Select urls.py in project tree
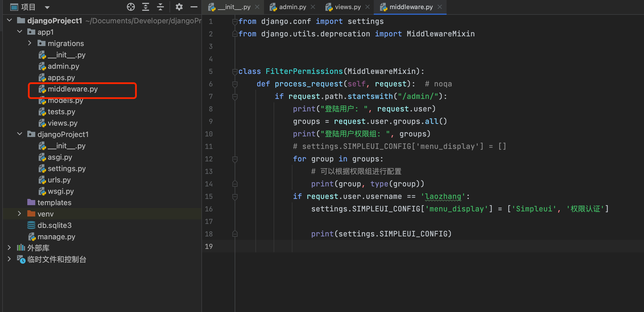 click(59, 180)
